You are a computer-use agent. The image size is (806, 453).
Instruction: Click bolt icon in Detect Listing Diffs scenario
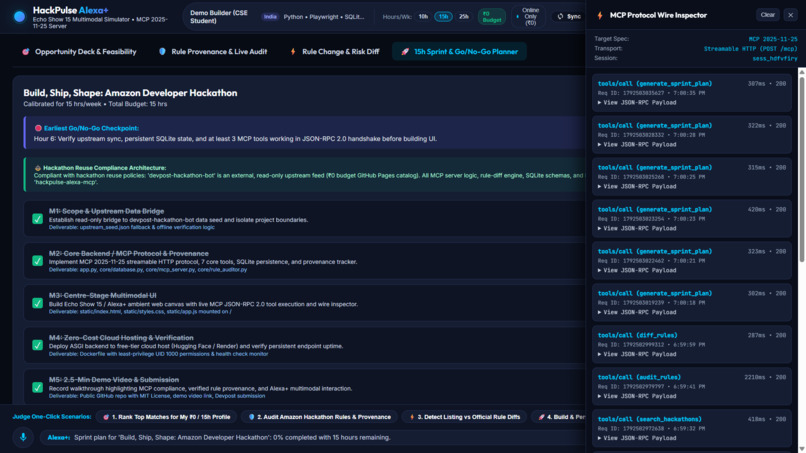coord(412,417)
